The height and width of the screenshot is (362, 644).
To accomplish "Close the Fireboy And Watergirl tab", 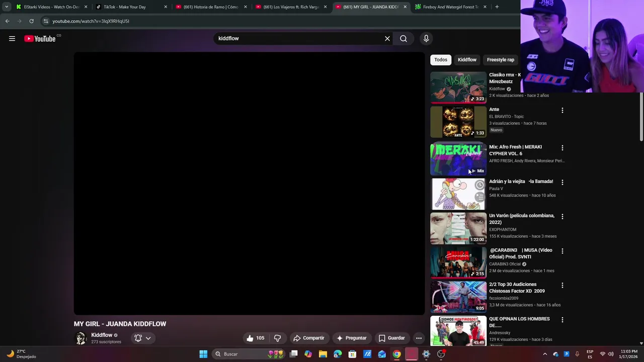I will point(485,7).
